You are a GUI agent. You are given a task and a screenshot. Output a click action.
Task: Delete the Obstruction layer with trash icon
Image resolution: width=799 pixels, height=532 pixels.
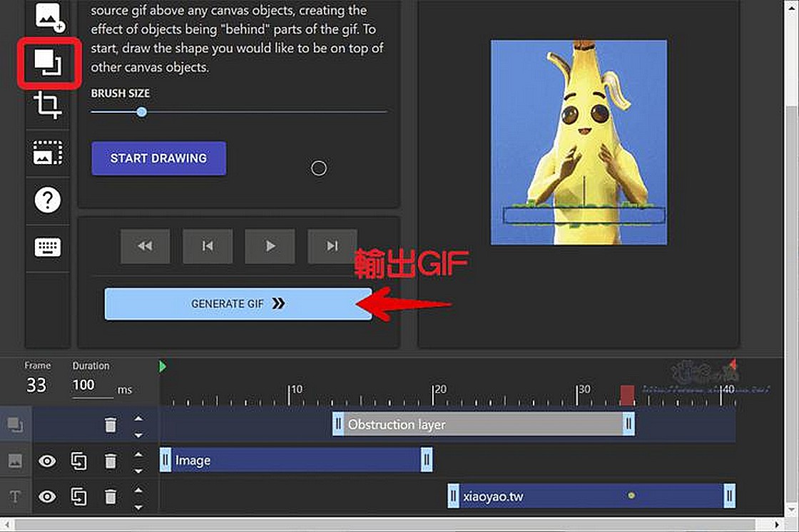click(111, 425)
